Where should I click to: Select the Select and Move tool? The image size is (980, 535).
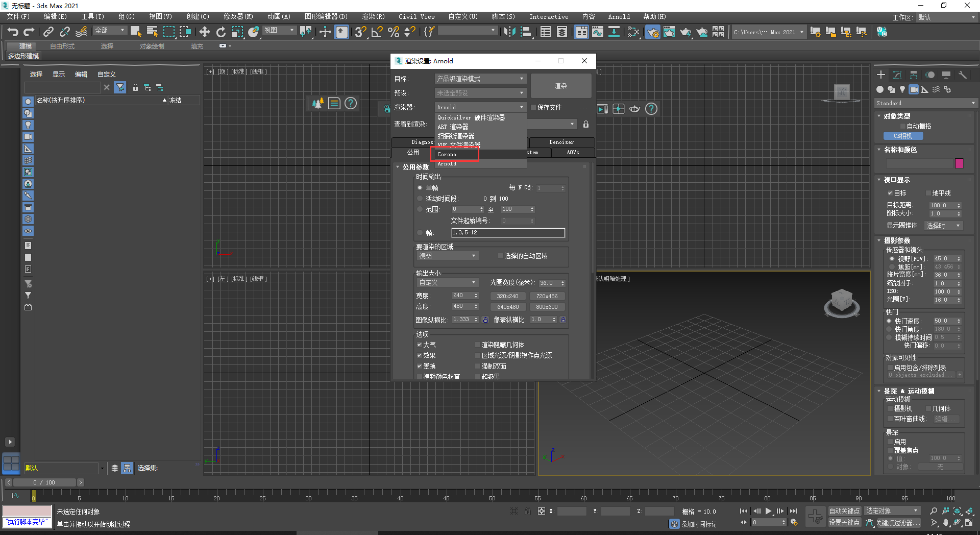click(205, 32)
